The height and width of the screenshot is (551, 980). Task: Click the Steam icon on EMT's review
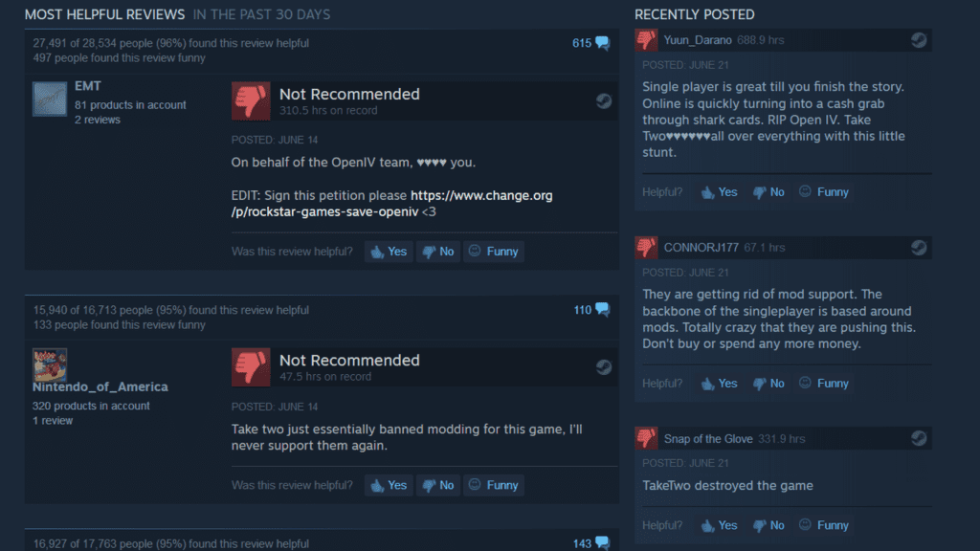tap(603, 101)
